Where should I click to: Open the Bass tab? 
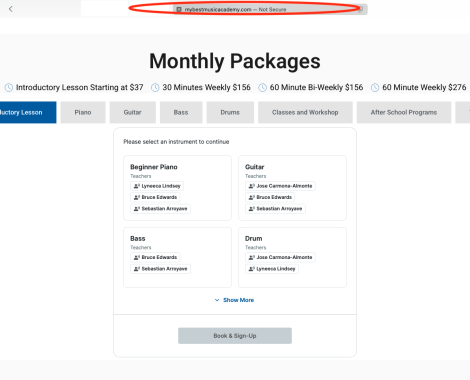click(181, 112)
